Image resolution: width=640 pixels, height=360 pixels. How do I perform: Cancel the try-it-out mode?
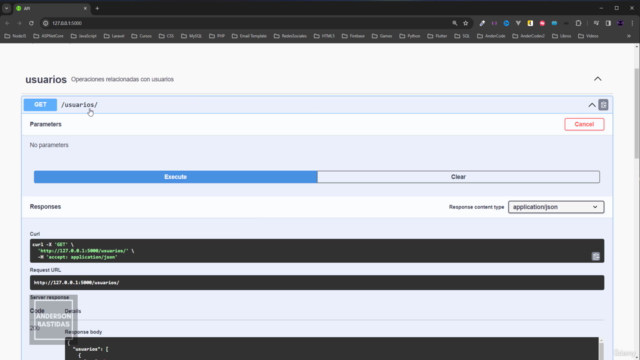pyautogui.click(x=584, y=124)
